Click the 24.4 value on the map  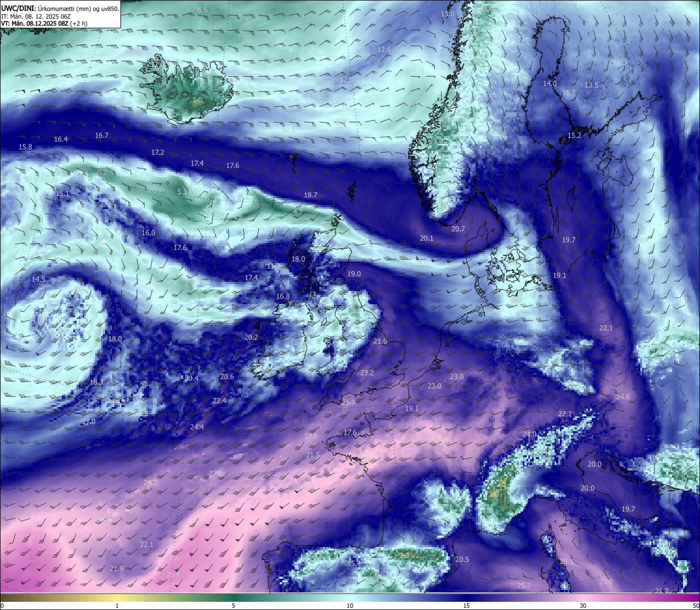click(197, 427)
